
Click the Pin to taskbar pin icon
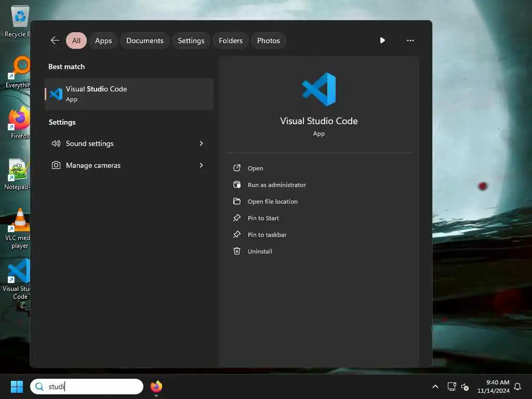237,234
